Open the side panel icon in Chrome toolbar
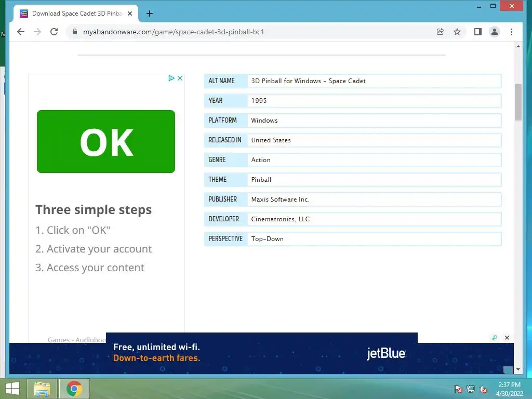 [478, 32]
